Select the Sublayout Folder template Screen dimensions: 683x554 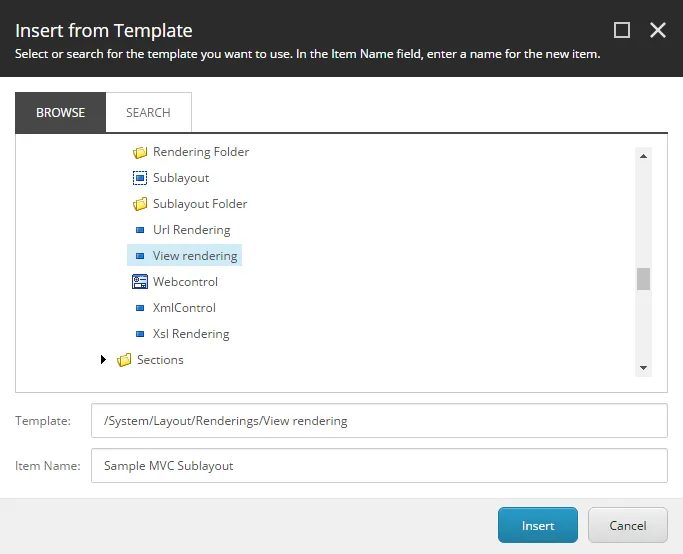(200, 204)
